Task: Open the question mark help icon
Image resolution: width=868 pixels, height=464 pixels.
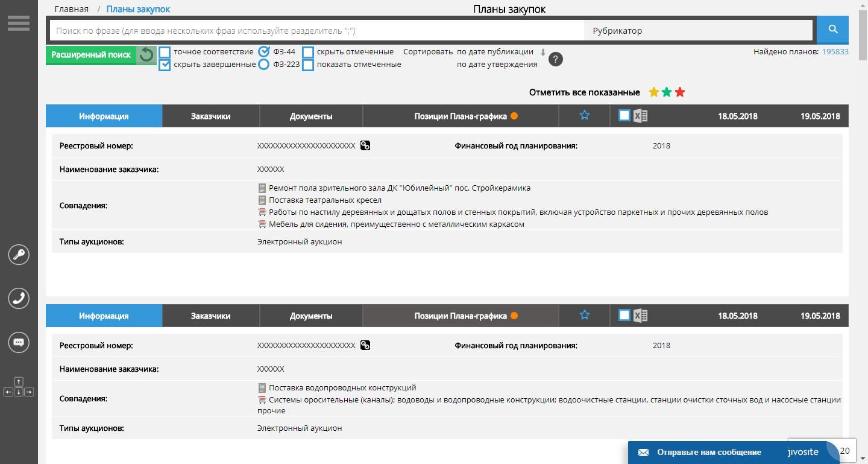Action: (556, 59)
